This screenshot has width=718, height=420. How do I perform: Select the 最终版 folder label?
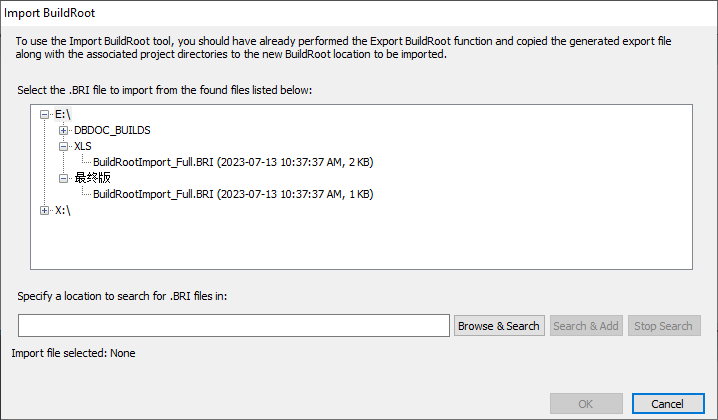pyautogui.click(x=92, y=178)
